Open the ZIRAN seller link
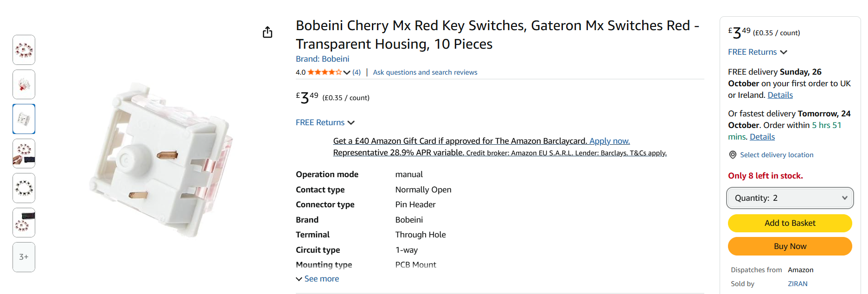The height and width of the screenshot is (294, 868). [798, 284]
